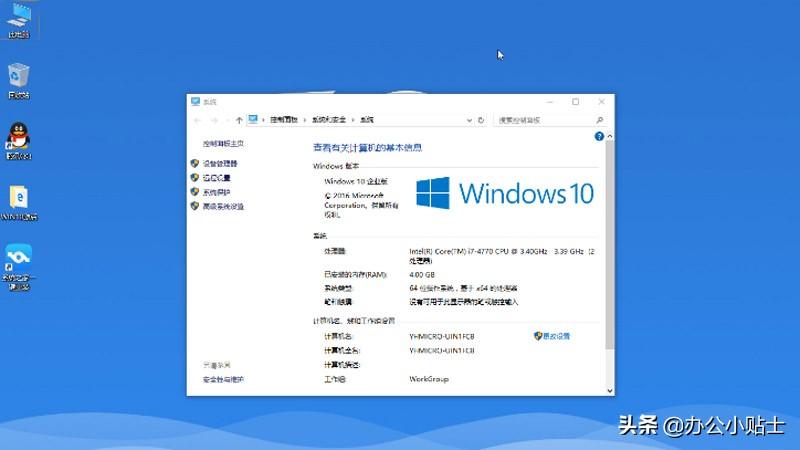Image resolution: width=800 pixels, height=450 pixels.
Task: Click the 工作组 label
Action: point(335,379)
